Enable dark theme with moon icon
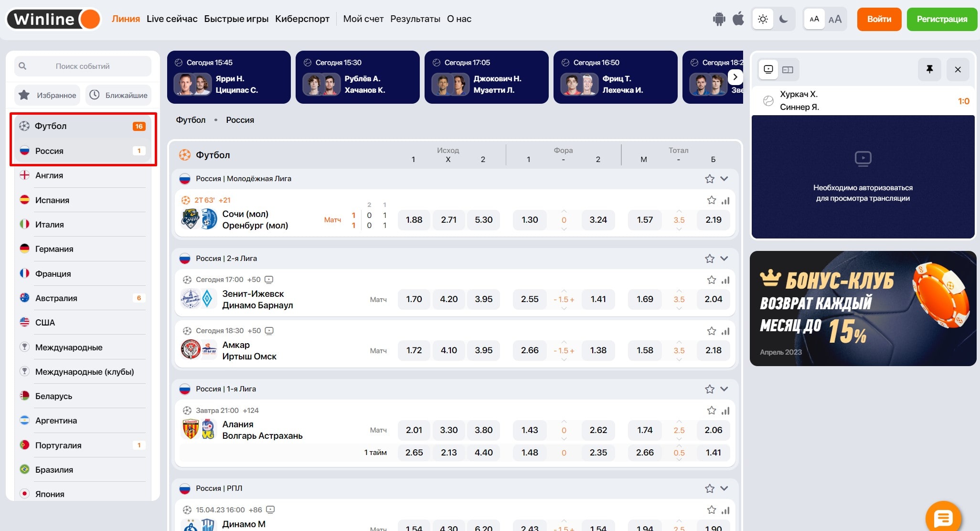Screen dimensions: 980x531 coord(783,19)
